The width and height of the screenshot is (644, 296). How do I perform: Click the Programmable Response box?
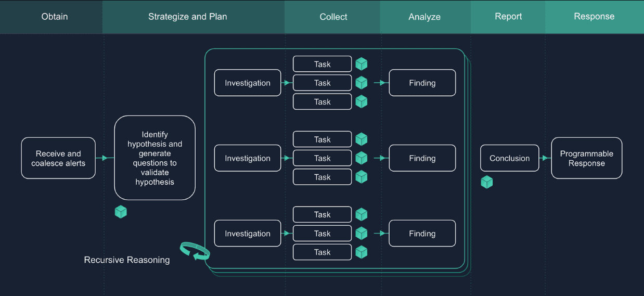(587, 158)
